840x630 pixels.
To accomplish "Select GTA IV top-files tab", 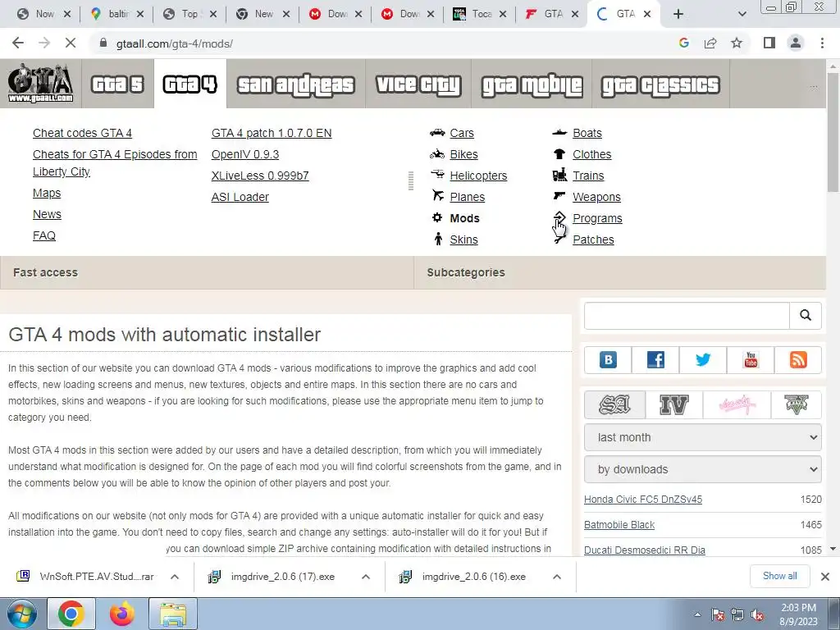I will click(x=674, y=404).
